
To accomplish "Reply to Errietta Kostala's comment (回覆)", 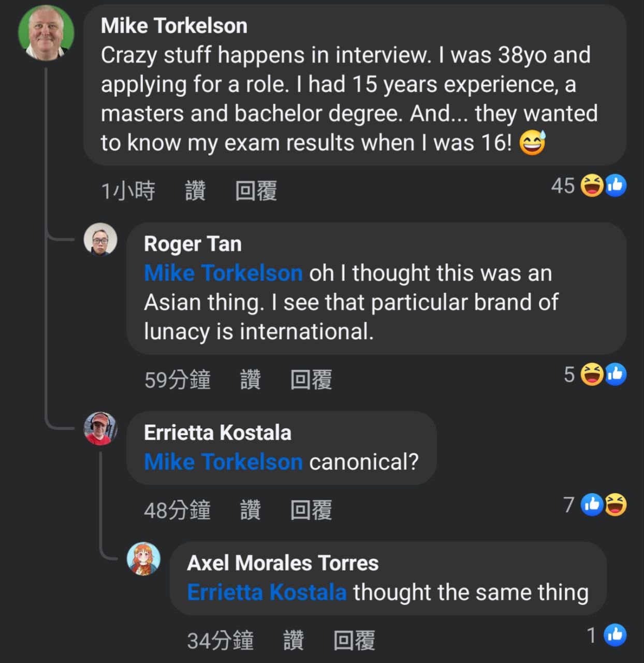I will (311, 510).
